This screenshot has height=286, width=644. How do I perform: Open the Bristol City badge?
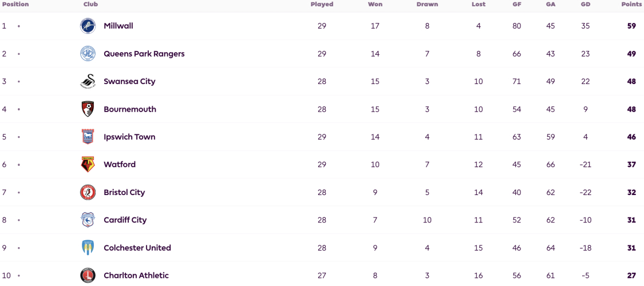pos(88,192)
